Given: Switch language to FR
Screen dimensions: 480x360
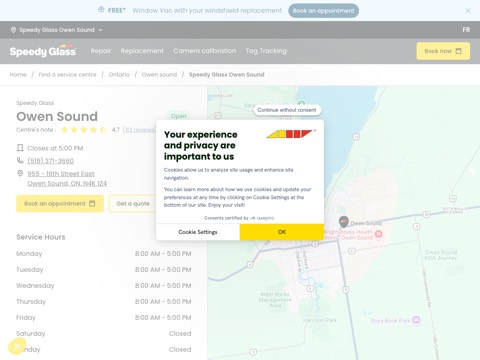Looking at the screenshot, I should click(x=466, y=30).
